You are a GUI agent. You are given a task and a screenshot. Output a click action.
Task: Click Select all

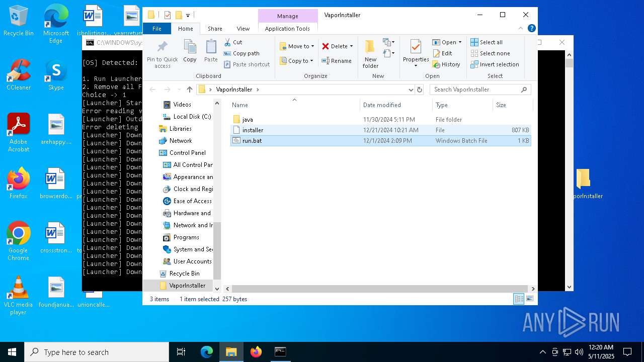coord(487,42)
